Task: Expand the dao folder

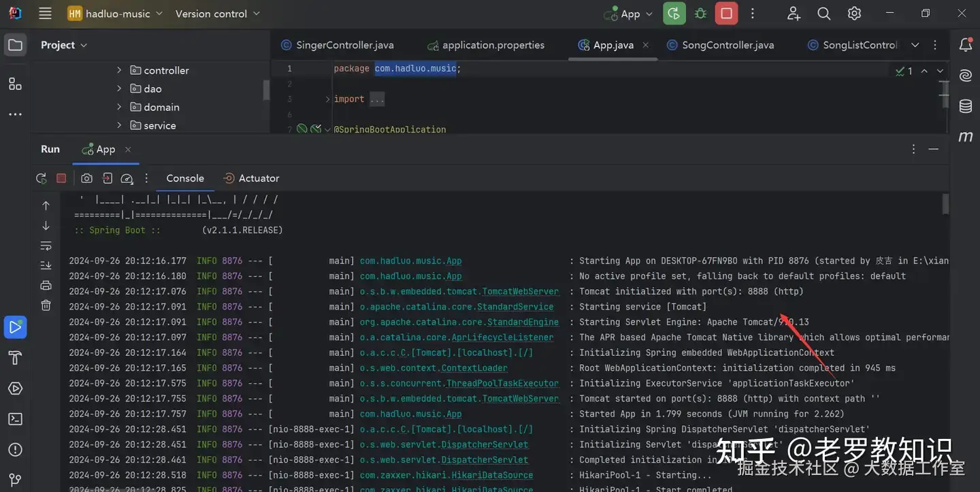Action: (x=119, y=88)
